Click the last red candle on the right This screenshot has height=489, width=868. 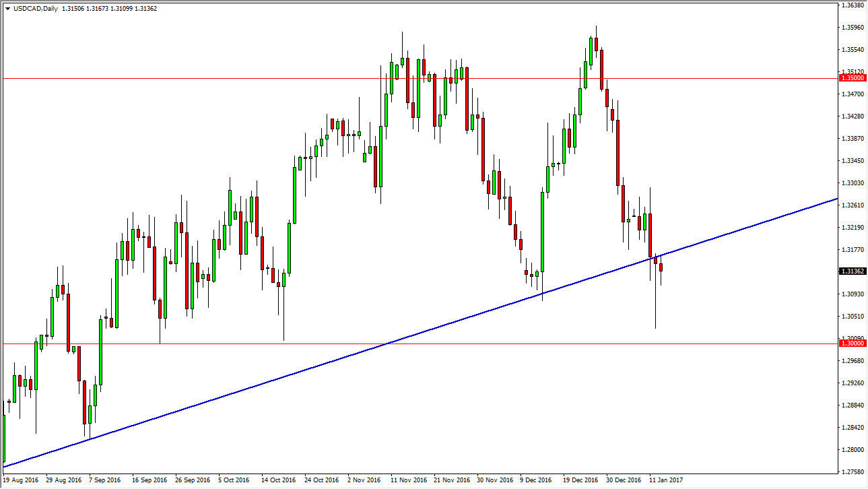(x=661, y=267)
